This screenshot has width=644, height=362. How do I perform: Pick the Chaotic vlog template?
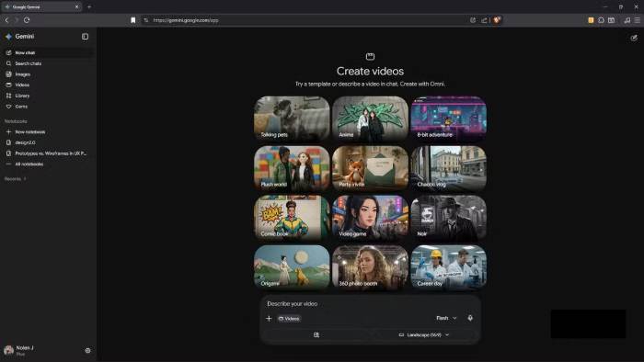449,168
